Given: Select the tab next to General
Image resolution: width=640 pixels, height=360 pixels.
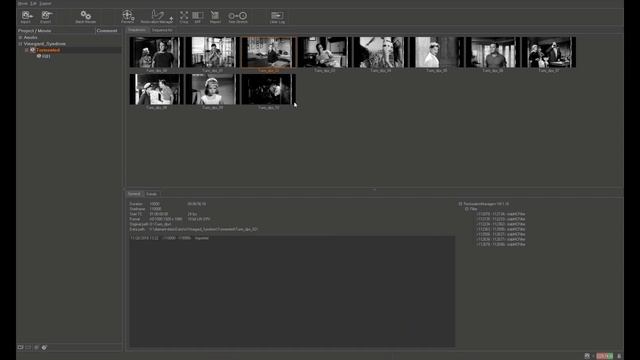Looking at the screenshot, I should click(x=151, y=194).
